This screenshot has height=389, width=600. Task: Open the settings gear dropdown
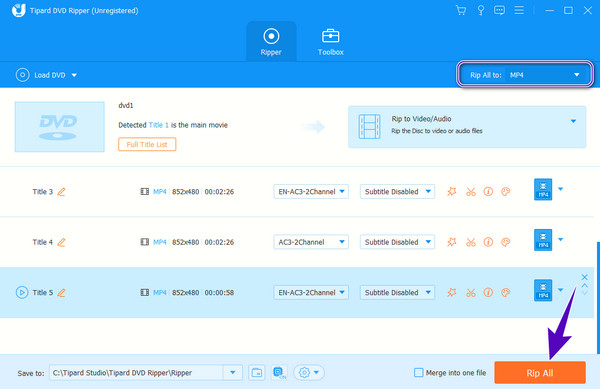(x=309, y=373)
